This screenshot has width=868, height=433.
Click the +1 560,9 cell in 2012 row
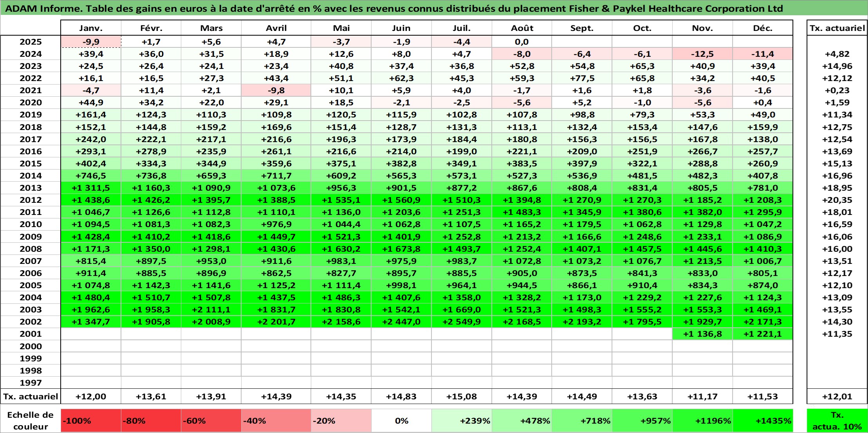[x=401, y=200]
